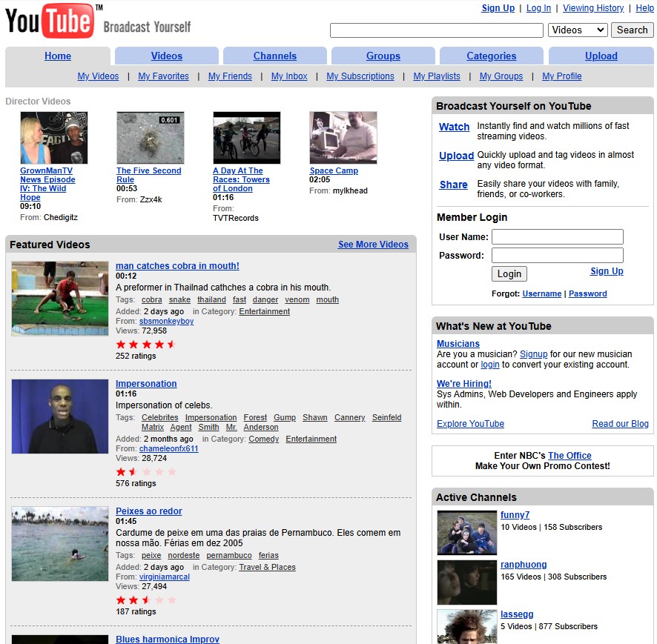The height and width of the screenshot is (644, 657).
Task: Open user chameleonfx611 profile
Action: (x=168, y=448)
